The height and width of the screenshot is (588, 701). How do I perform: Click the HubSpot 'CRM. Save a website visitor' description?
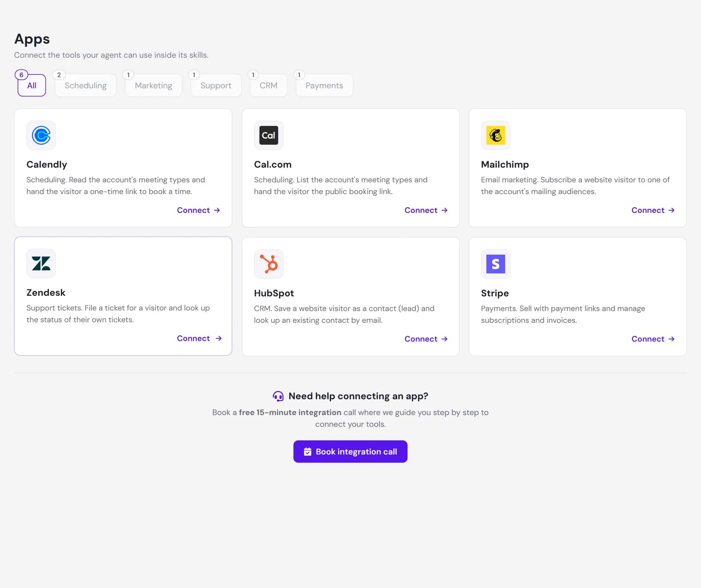tap(344, 314)
